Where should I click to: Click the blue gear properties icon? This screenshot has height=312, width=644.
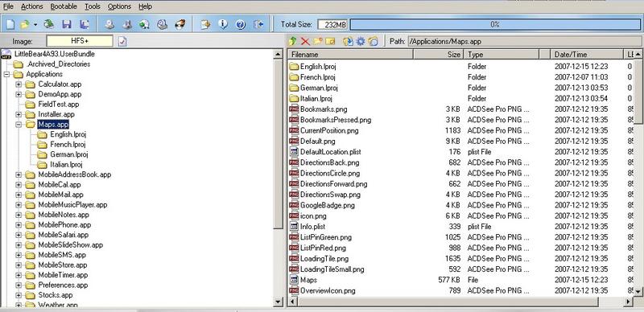coord(361,41)
